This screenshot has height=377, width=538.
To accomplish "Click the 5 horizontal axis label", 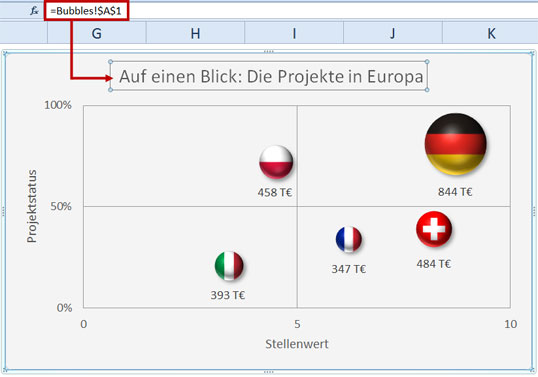I will (297, 324).
